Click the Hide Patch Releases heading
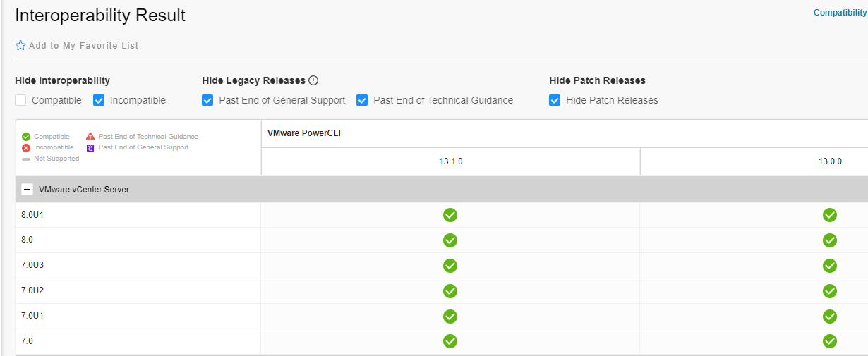Viewport: 868px width, 356px height. pos(597,80)
